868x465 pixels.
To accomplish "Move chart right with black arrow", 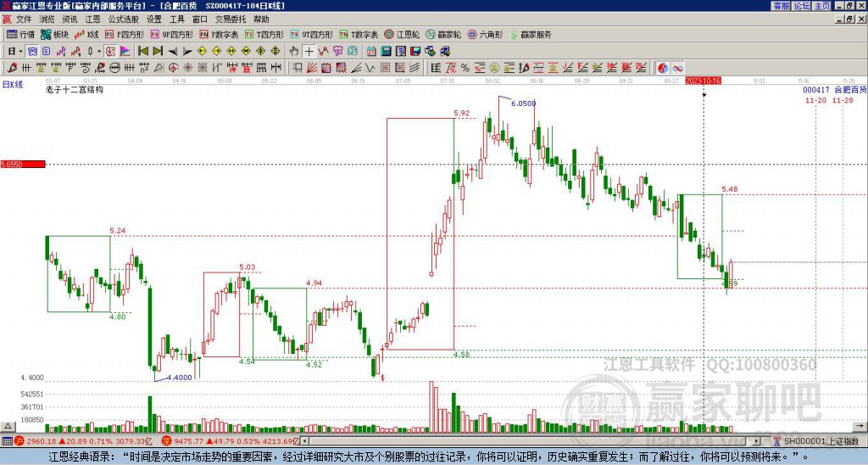I will 187,52.
